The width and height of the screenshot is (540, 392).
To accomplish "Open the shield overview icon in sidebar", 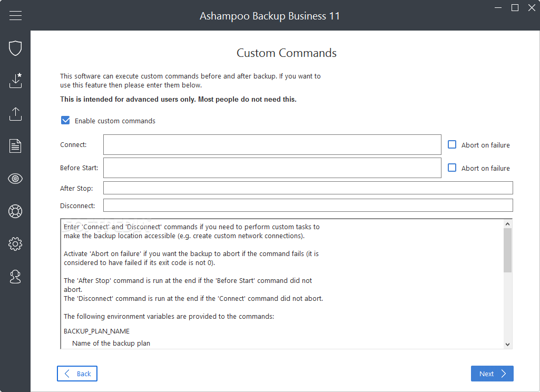I will pyautogui.click(x=15, y=48).
